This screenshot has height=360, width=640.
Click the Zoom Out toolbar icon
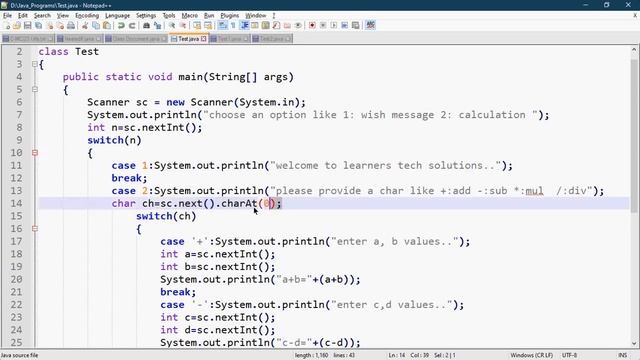pyautogui.click(x=182, y=25)
